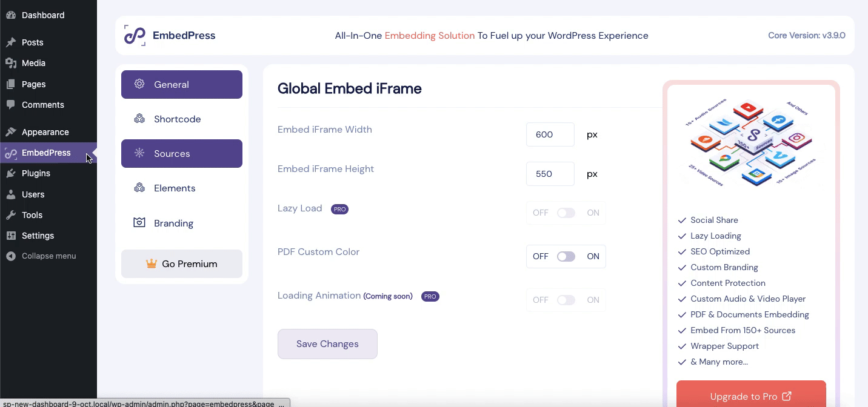Open the Plugins menu
Screen dimensions: 868x407
pyautogui.click(x=48, y=173)
